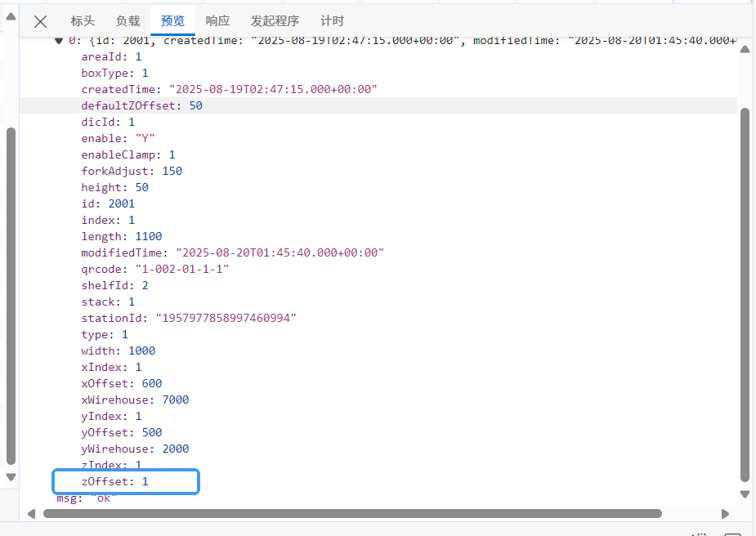Select the defaultZOffset: 50 row

click(x=141, y=106)
